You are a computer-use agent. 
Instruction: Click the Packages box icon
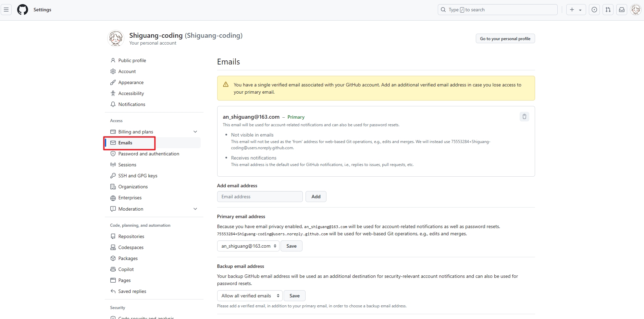pos(113,258)
